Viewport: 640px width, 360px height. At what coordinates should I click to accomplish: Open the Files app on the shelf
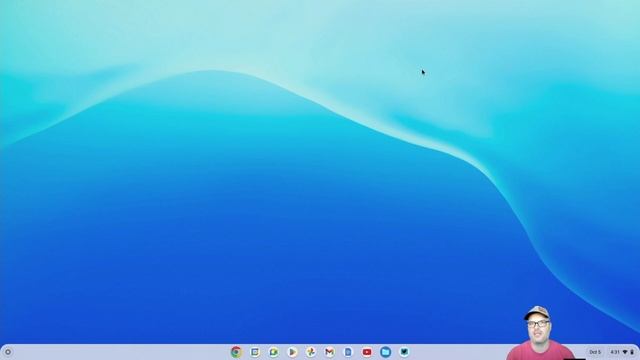pyautogui.click(x=385, y=352)
